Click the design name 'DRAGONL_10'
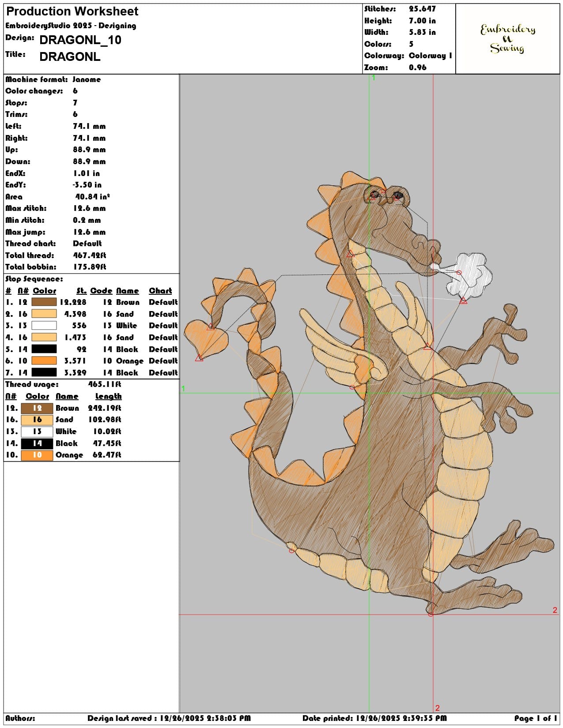Screen dimensions: 563x728 coord(80,40)
